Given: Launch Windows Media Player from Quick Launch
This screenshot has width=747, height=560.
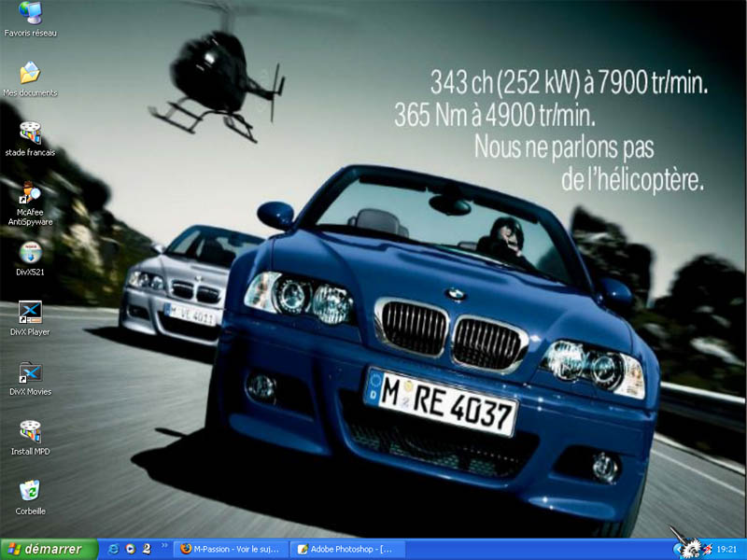Looking at the screenshot, I should pyautogui.click(x=130, y=549).
